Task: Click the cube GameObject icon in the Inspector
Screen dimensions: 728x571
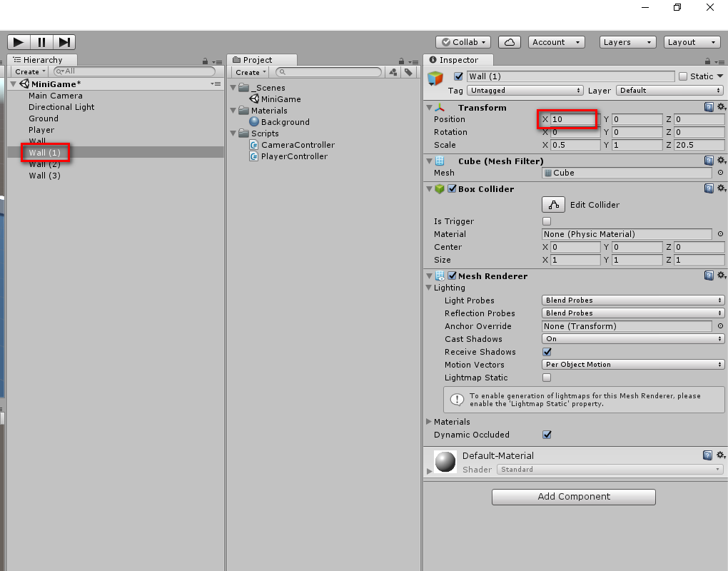Action: (x=435, y=78)
